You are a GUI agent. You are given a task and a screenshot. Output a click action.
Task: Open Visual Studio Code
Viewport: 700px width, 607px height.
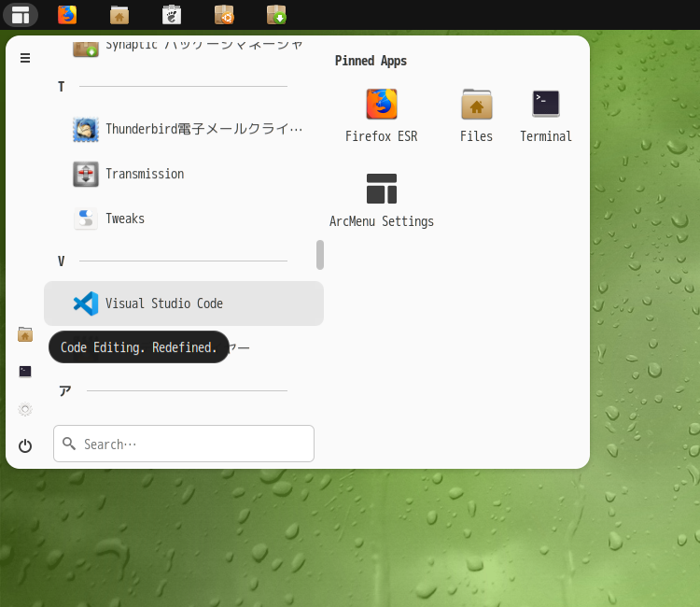(x=184, y=303)
